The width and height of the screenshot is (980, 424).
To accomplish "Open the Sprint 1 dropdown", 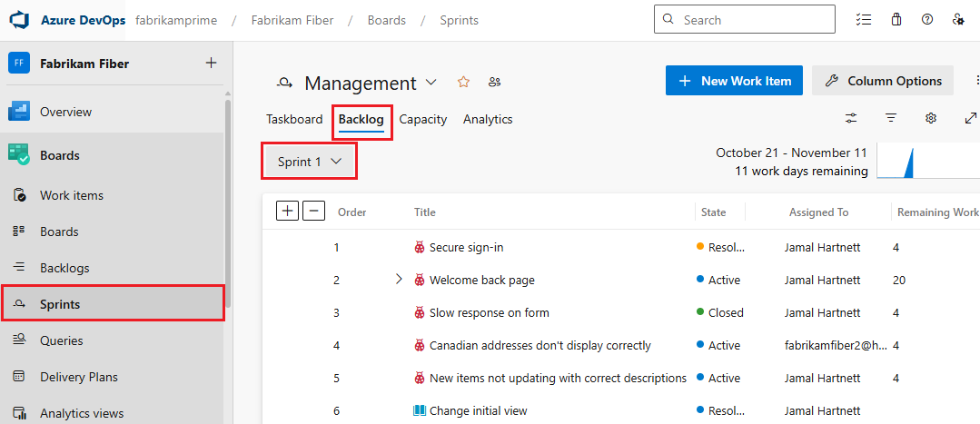I will tap(310, 162).
